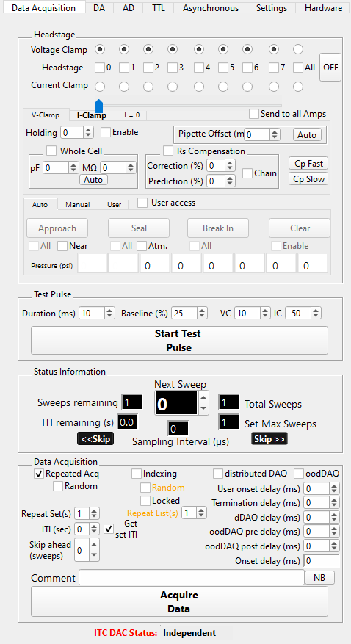Viewport: 351px width, 644px height.
Task: Enable distributed DAQ checkbox
Action: pos(218,474)
